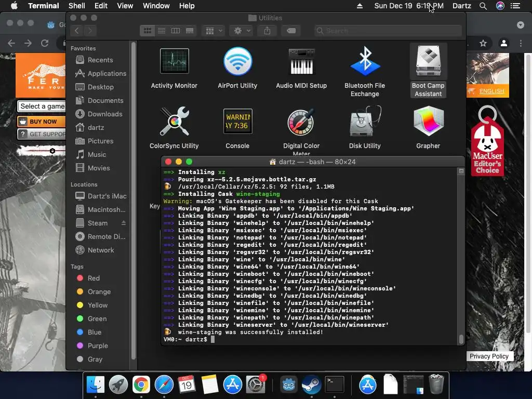Switch Finder to list view
The height and width of the screenshot is (399, 532).
pyautogui.click(x=162, y=31)
